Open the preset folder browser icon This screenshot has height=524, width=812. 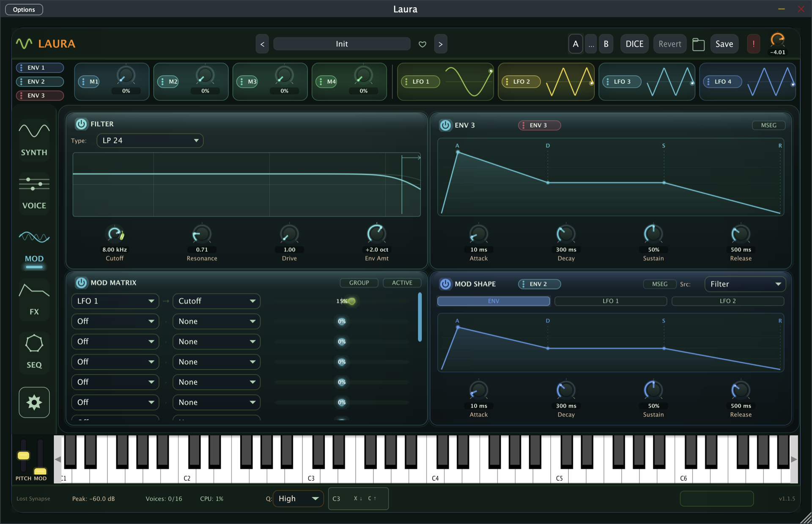click(698, 44)
